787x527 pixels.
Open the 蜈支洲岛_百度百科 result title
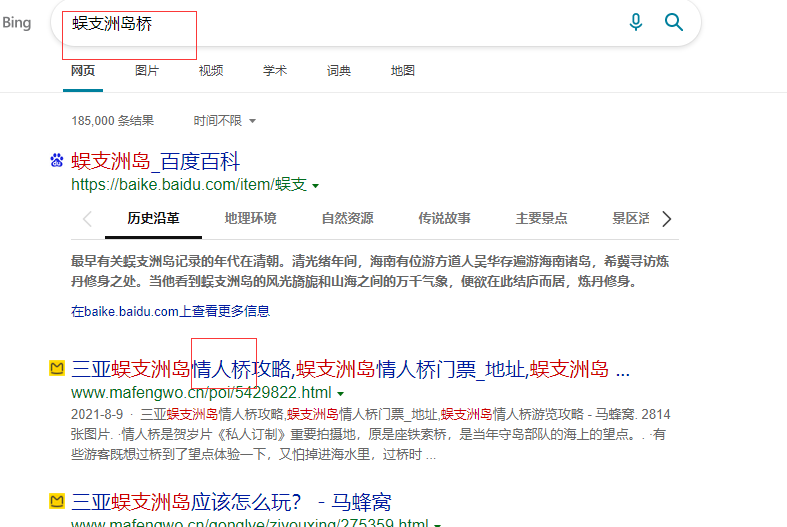156,162
